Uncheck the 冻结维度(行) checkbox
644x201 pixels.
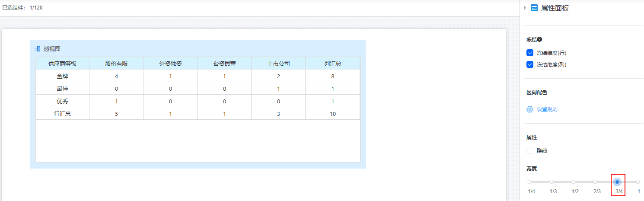point(530,53)
